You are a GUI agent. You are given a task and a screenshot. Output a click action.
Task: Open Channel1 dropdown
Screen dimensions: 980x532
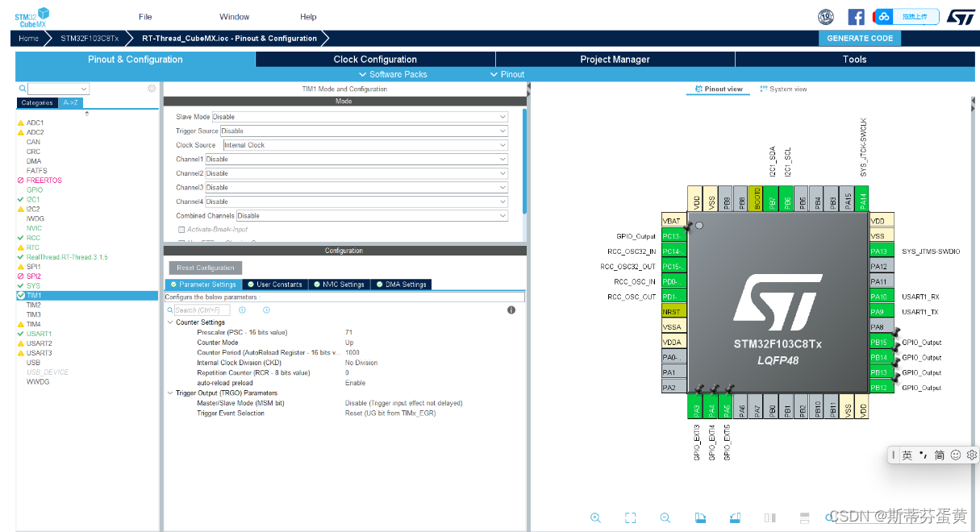[x=357, y=159]
